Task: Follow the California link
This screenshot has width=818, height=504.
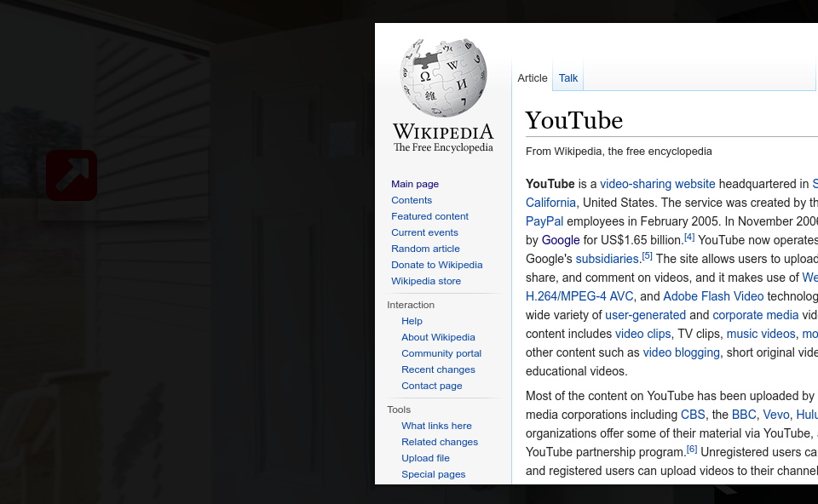Action: tap(550, 203)
